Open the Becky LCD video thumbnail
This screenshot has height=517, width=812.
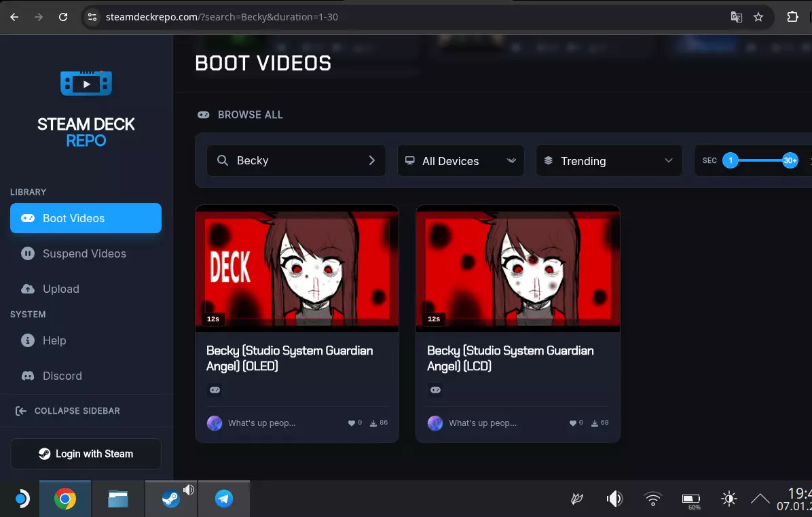(518, 268)
